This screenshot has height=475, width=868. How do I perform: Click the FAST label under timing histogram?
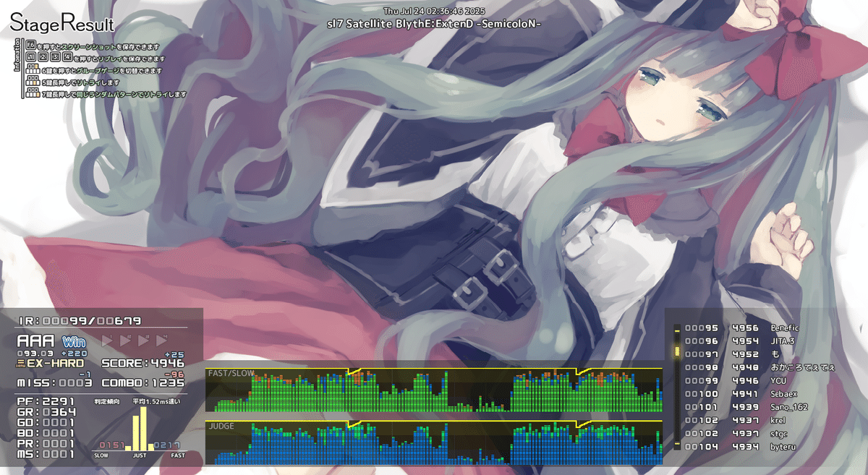click(176, 456)
